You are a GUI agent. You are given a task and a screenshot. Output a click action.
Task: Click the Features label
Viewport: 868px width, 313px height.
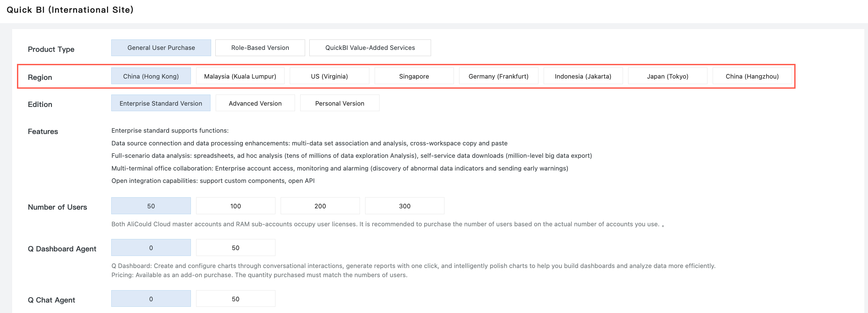(x=43, y=131)
